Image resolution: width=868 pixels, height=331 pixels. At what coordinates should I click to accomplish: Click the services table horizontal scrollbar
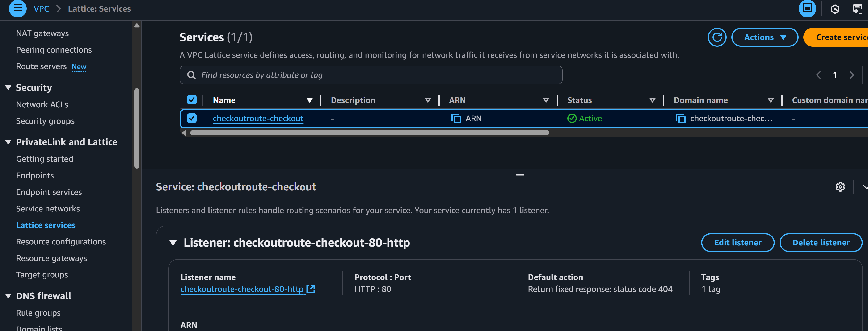369,133
